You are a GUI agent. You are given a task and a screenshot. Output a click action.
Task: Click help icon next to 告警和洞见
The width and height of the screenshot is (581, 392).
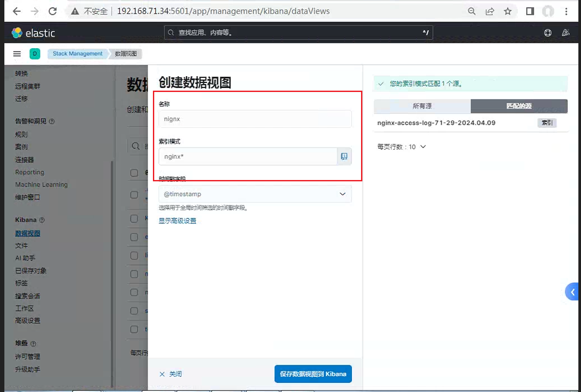click(x=52, y=121)
